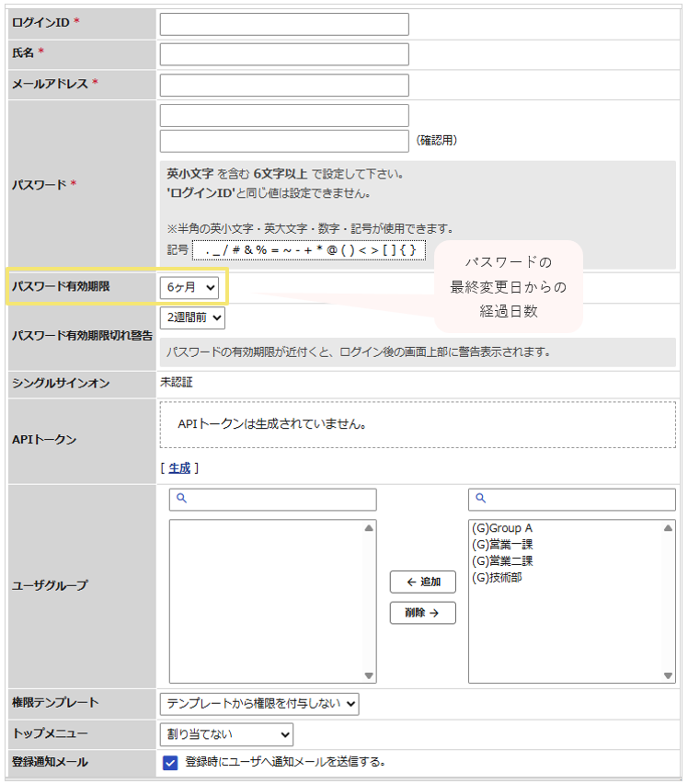Viewport: 688px width, 784px height.
Task: Select (G)Group A in the list
Action: (502, 528)
